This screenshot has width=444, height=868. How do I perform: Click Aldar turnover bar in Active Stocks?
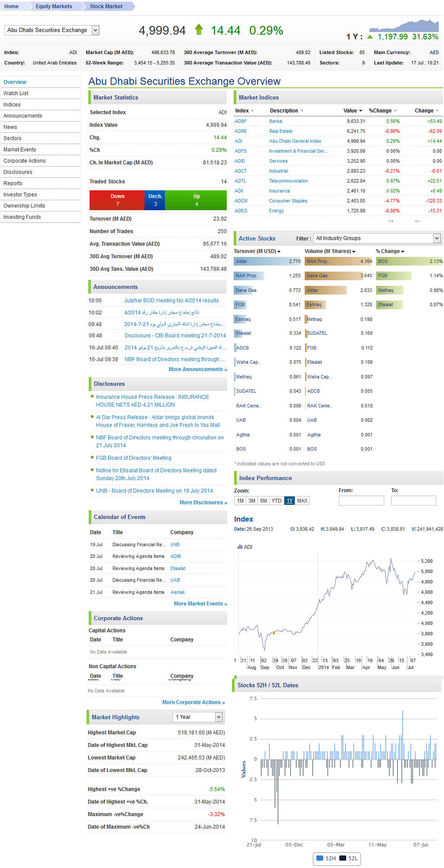pos(267,261)
